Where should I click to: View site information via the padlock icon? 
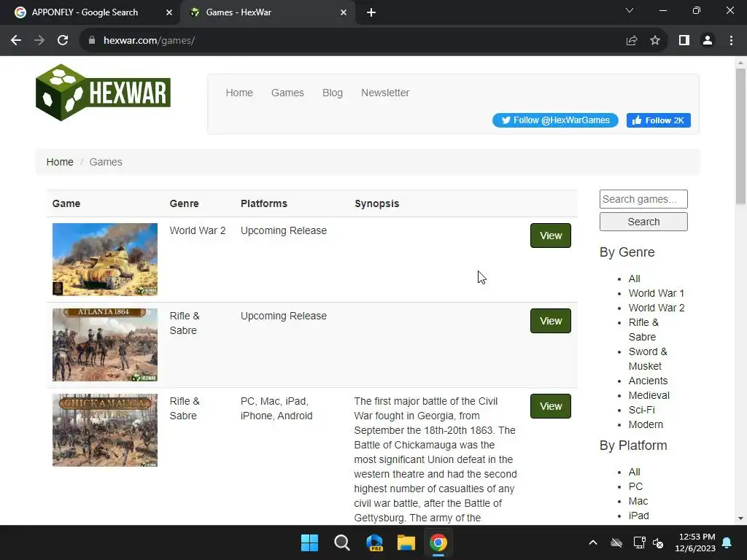(x=92, y=41)
